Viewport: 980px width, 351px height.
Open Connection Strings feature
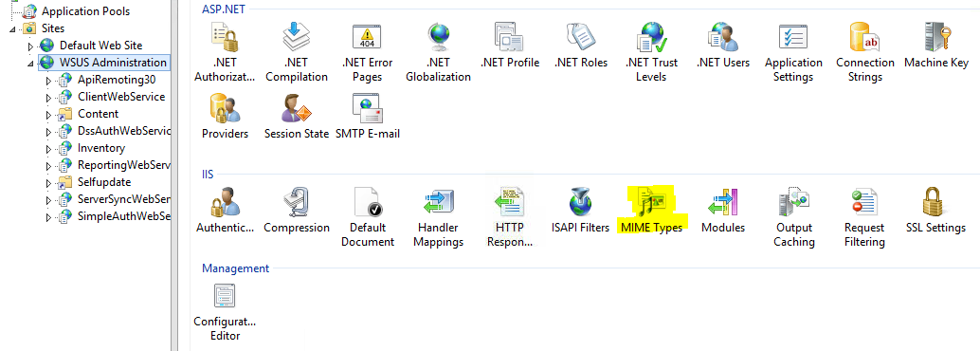tap(865, 53)
